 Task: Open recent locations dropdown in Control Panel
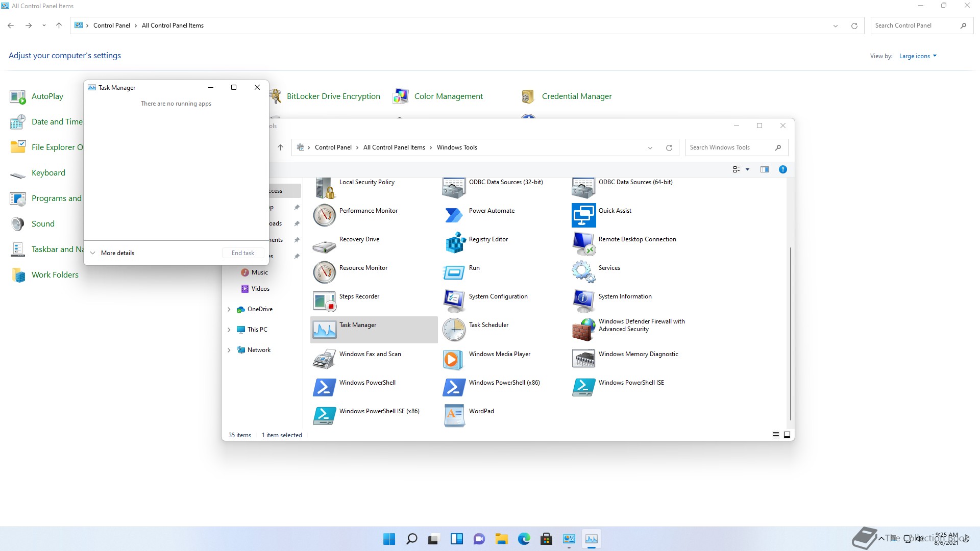pyautogui.click(x=44, y=26)
